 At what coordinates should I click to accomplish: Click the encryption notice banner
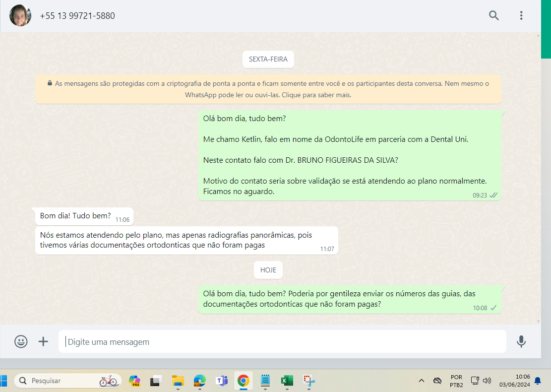[268, 89]
